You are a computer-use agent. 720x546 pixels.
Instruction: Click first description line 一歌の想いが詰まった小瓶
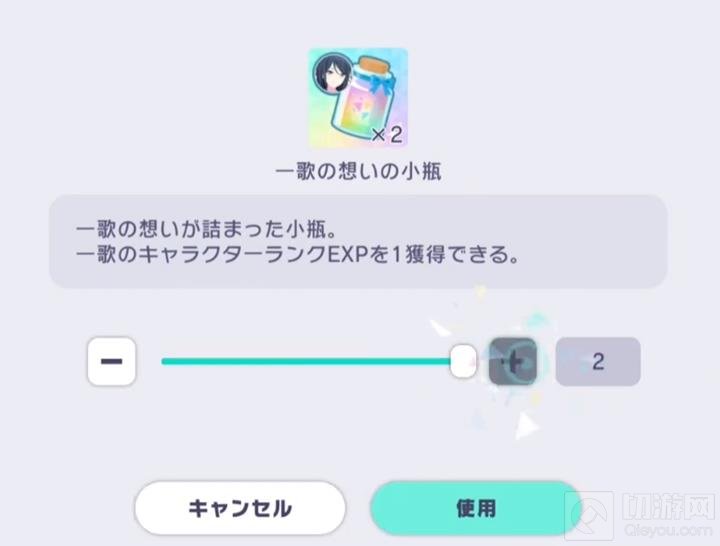pos(207,229)
